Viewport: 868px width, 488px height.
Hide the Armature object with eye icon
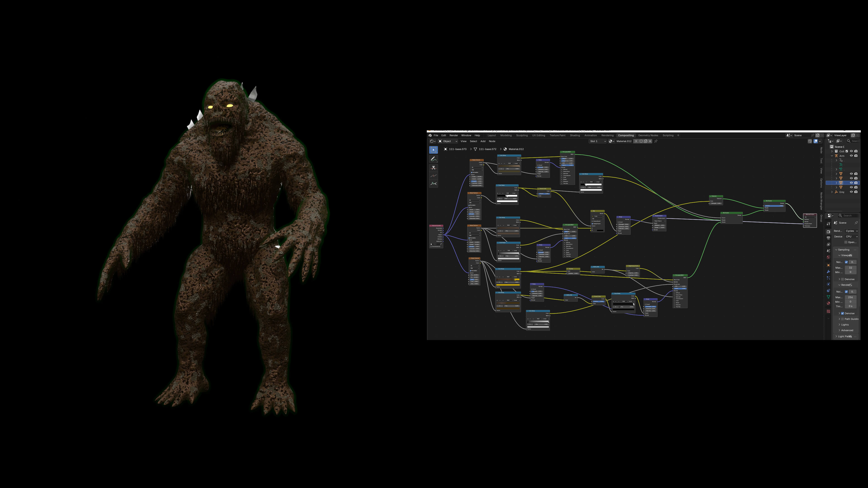(851, 156)
